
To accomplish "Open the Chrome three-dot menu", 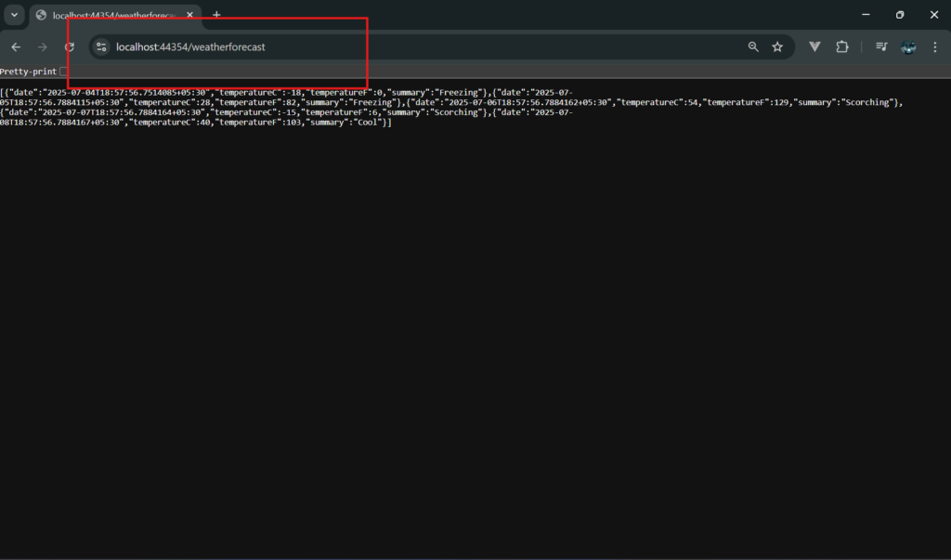I will (933, 46).
